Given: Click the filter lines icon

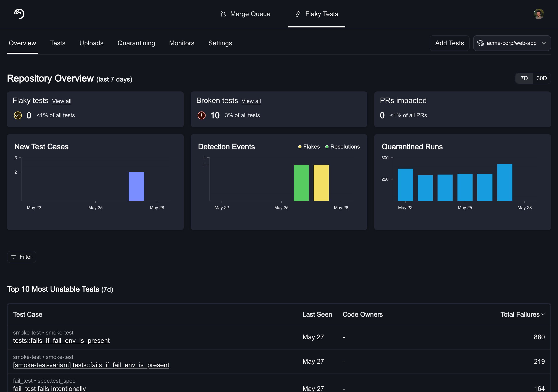Looking at the screenshot, I should [14, 257].
